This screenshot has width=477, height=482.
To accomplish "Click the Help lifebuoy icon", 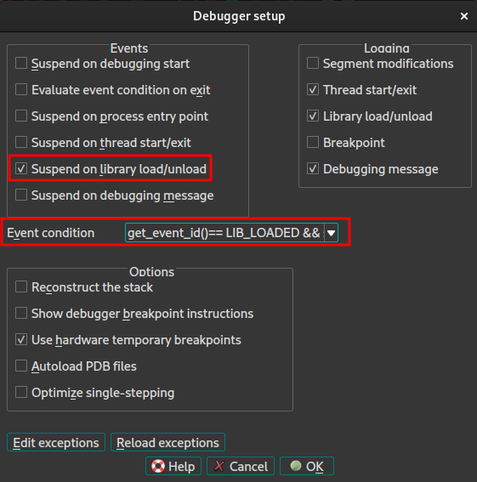I will pos(158,466).
